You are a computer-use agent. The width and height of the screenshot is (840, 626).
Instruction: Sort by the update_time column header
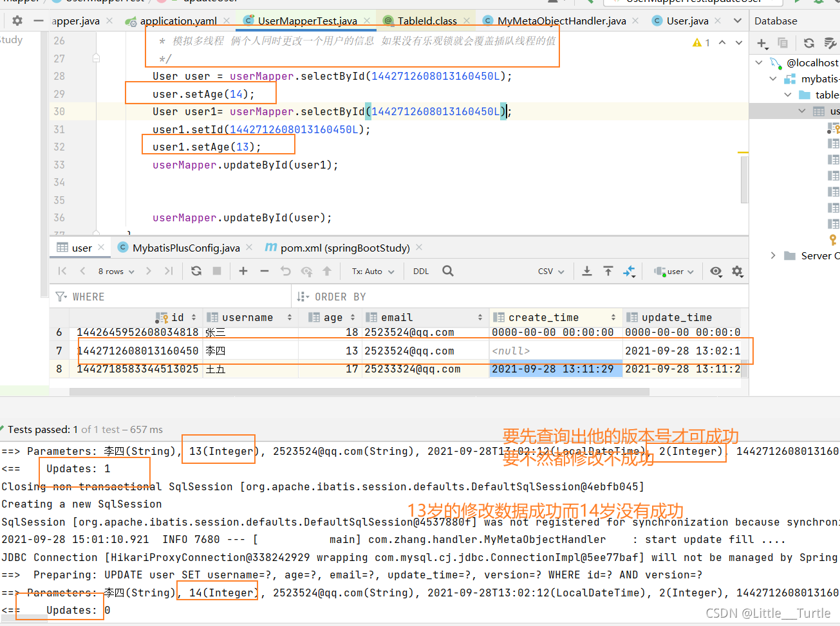(x=681, y=317)
